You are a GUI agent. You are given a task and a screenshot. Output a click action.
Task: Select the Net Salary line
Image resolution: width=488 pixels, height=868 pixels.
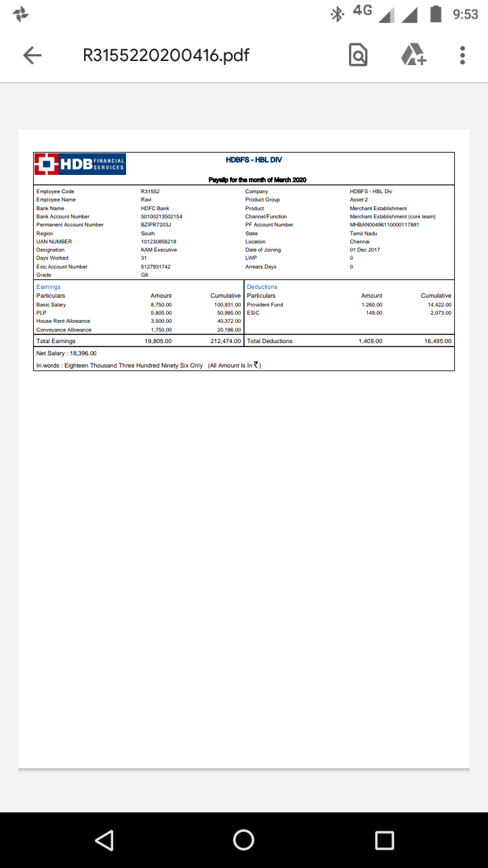(x=66, y=353)
